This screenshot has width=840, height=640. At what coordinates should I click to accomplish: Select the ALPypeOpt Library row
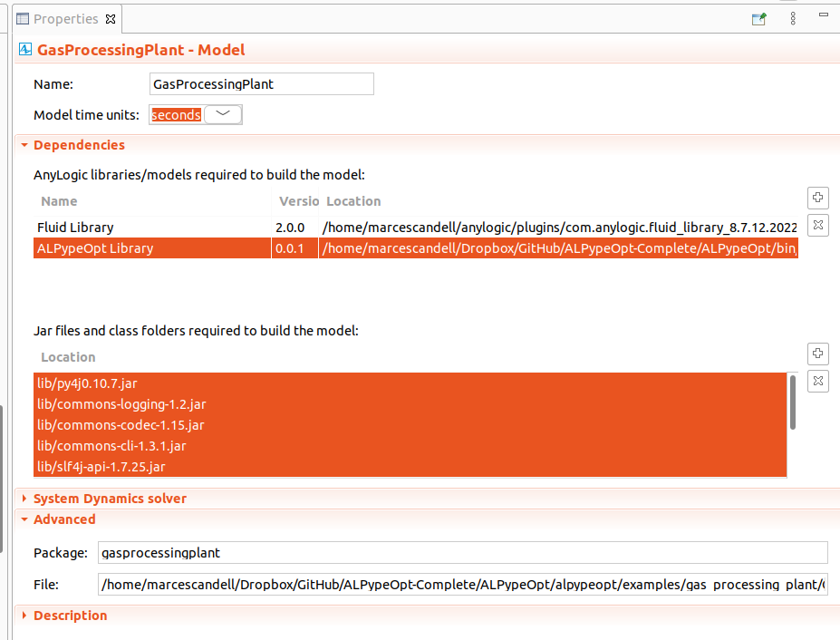[x=416, y=248]
